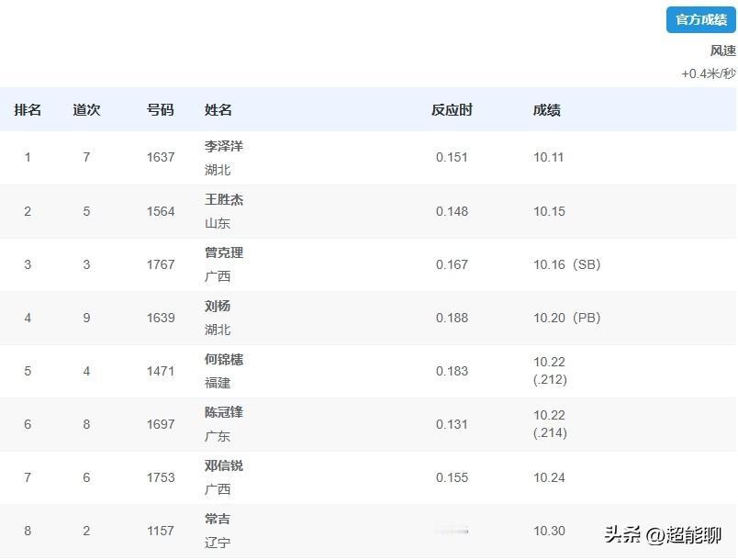Click bib number 1639

pos(161,318)
